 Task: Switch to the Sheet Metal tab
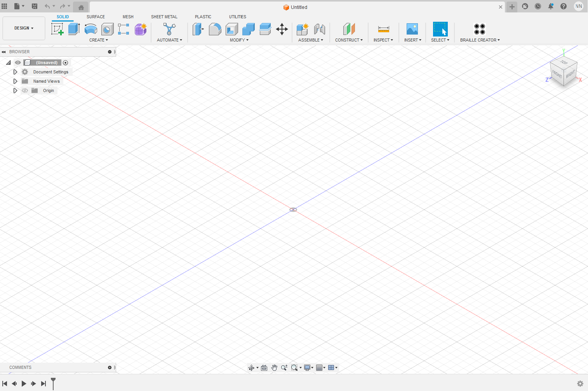pos(164,17)
